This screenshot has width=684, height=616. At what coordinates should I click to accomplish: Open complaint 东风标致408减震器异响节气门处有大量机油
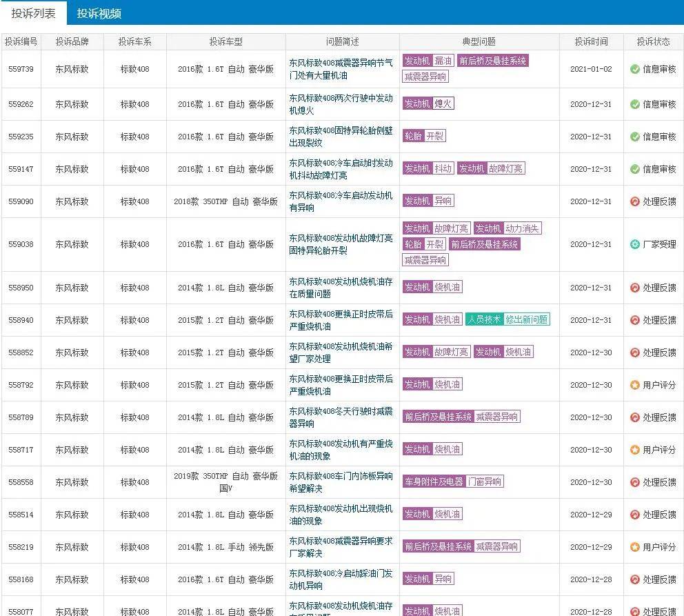click(x=341, y=69)
